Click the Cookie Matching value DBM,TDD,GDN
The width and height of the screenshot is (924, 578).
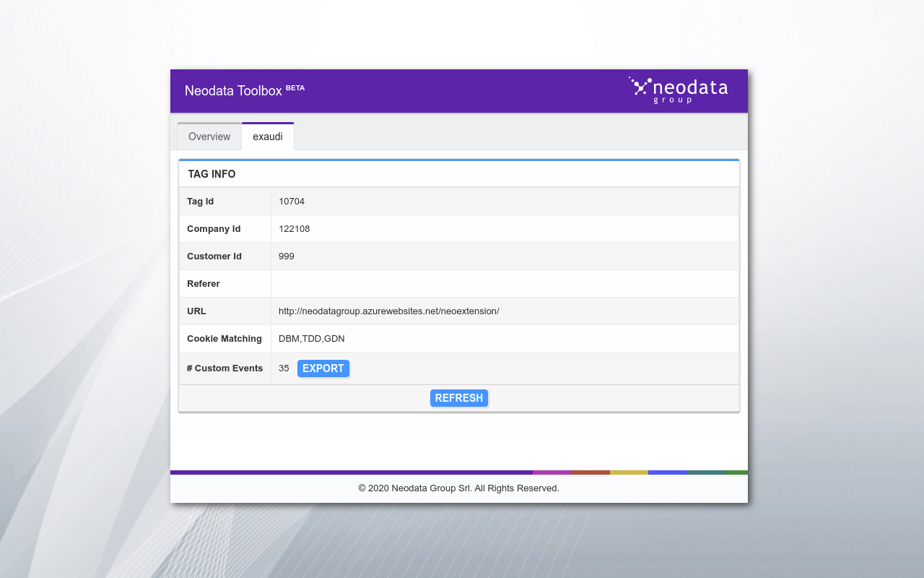coord(311,338)
